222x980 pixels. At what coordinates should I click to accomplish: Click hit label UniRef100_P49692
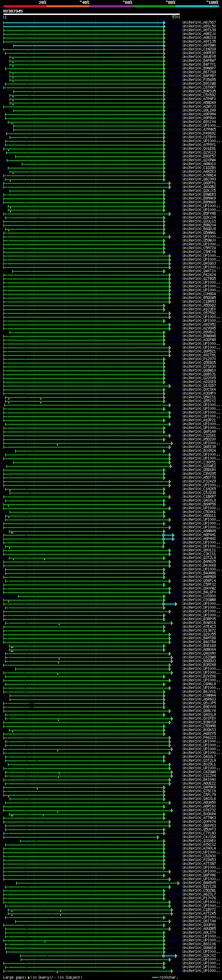199,133
